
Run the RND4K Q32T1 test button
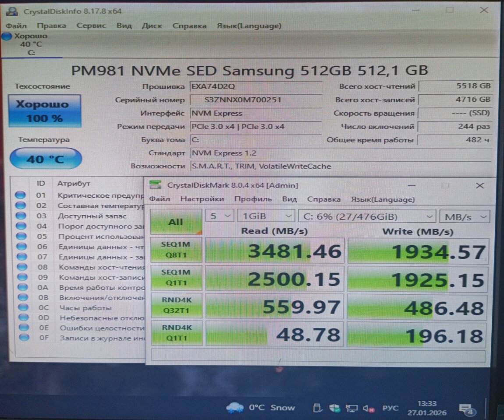[x=176, y=306]
